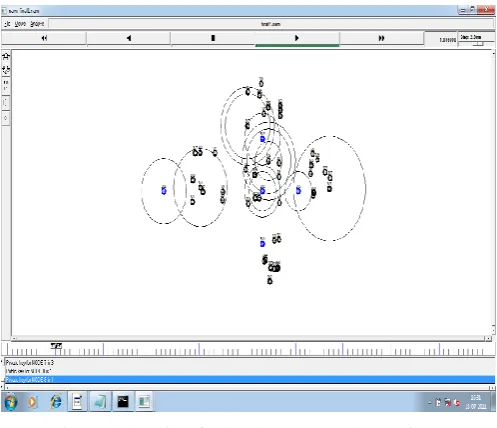Rewind the animation with double-left arrows
Screen dimensions: 497x428
(44, 38)
